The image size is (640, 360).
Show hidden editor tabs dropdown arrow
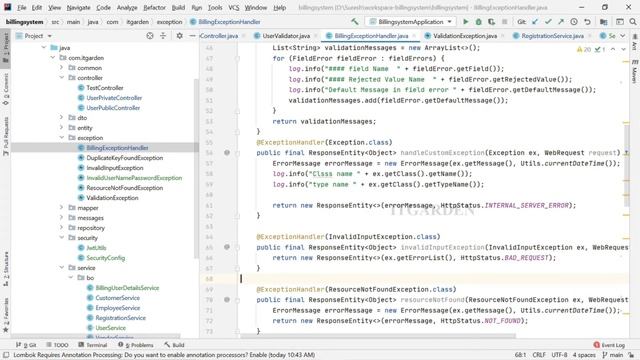(623, 36)
